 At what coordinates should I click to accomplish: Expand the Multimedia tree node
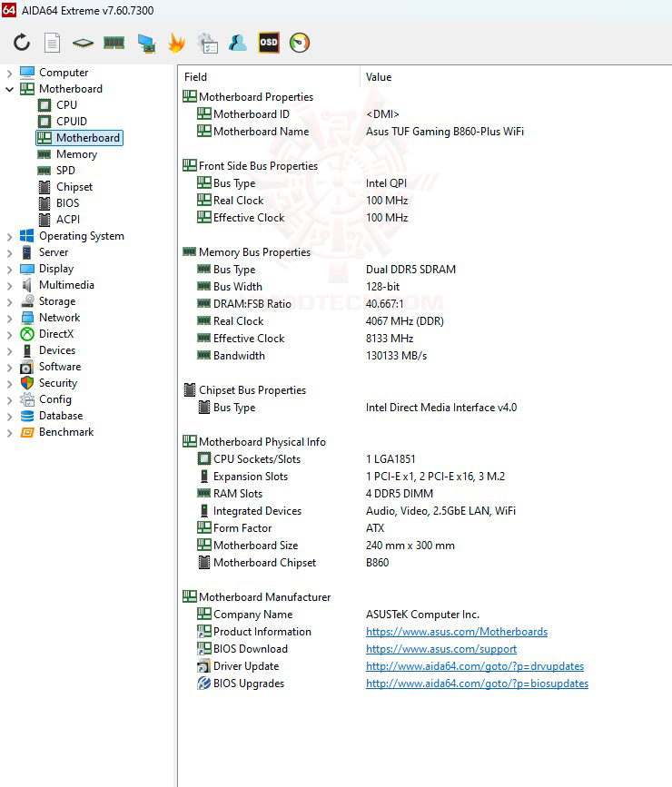pyautogui.click(x=9, y=286)
